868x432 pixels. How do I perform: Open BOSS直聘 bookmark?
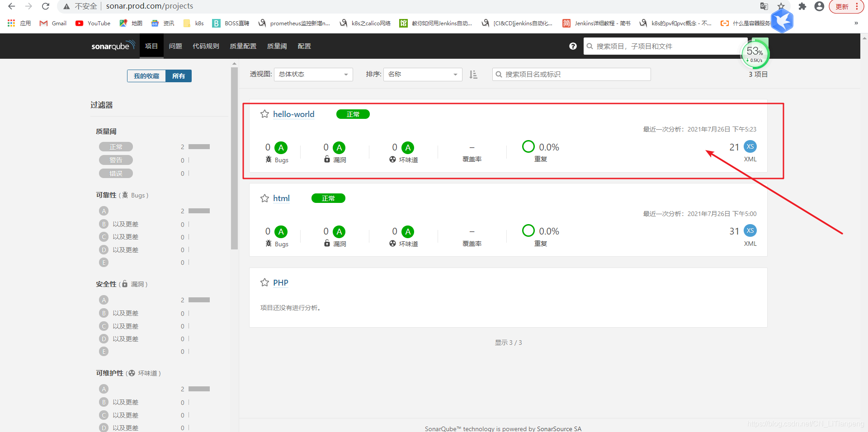pyautogui.click(x=231, y=23)
